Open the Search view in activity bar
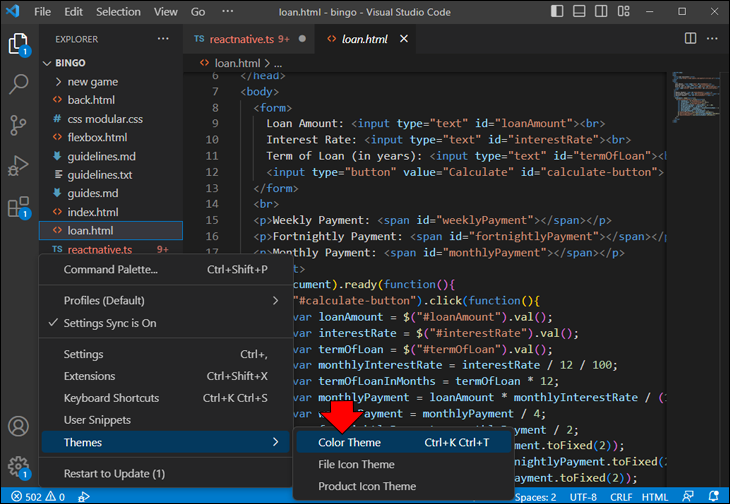Viewport: 730px width, 504px height. (19, 84)
